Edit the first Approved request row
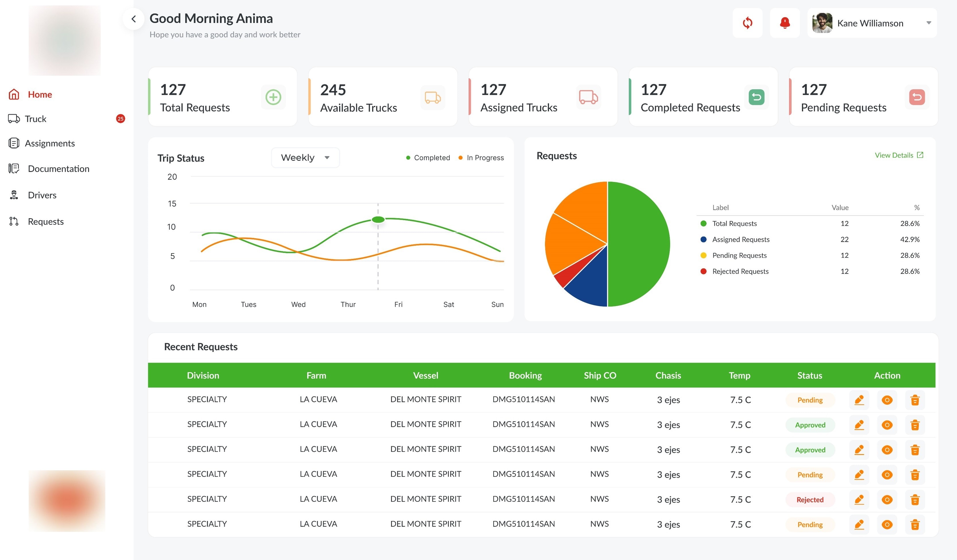Screen dimensions: 957x560 click(x=859, y=425)
